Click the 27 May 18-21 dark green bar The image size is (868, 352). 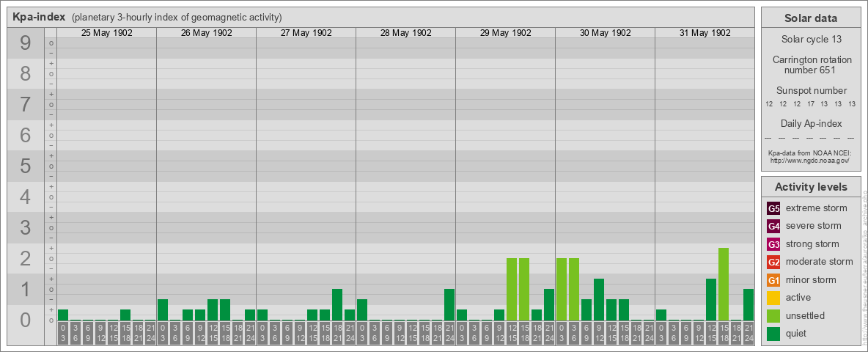[337, 305]
